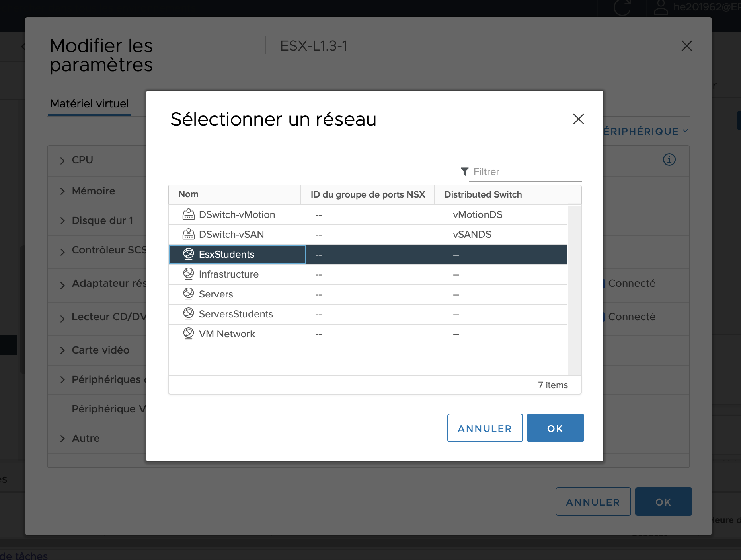Screen dimensions: 741x560
Task: Expand the Autre section
Action: (62, 439)
